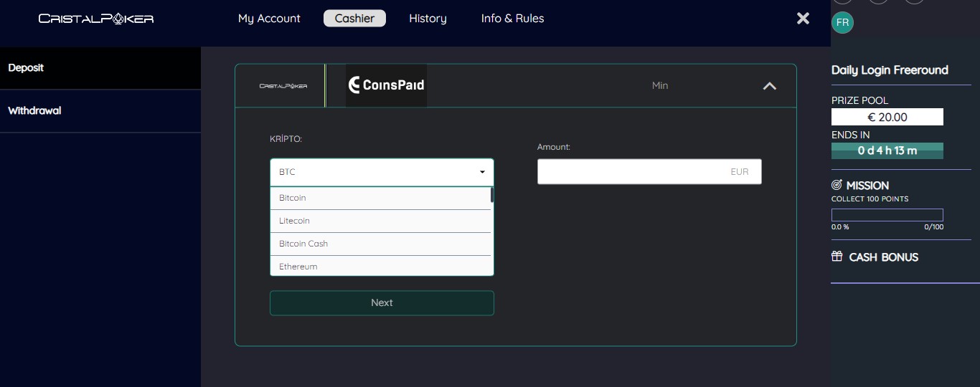980x387 pixels.
Task: Click the Cash Bonus gift icon
Action: [837, 257]
